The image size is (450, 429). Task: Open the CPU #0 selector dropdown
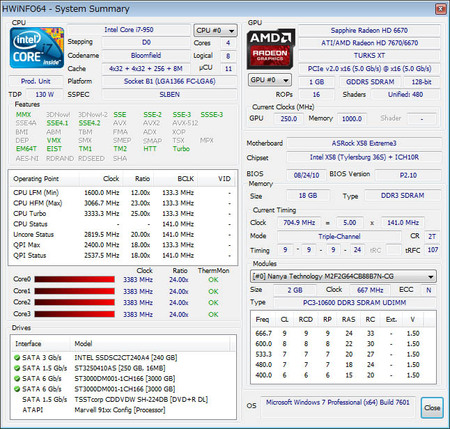pyautogui.click(x=215, y=31)
